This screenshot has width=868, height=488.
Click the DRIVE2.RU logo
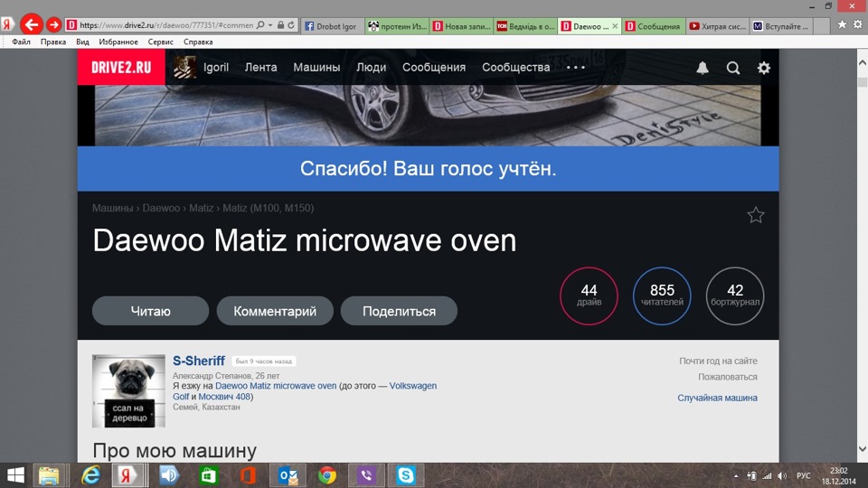121,67
